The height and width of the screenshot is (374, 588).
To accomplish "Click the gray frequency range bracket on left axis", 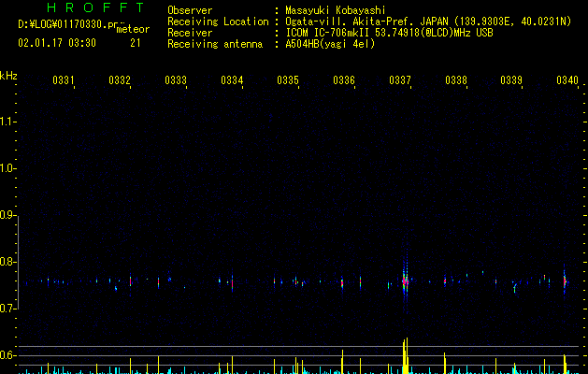I will [19, 263].
